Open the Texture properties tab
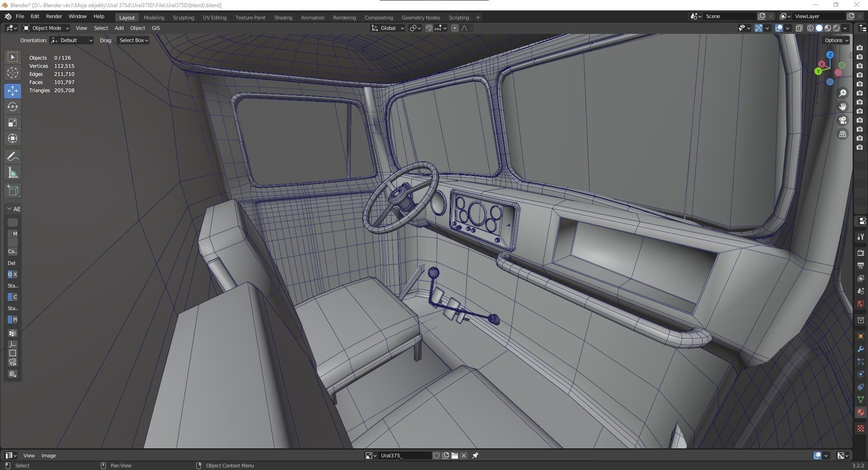This screenshot has height=470, width=868. 860,428
